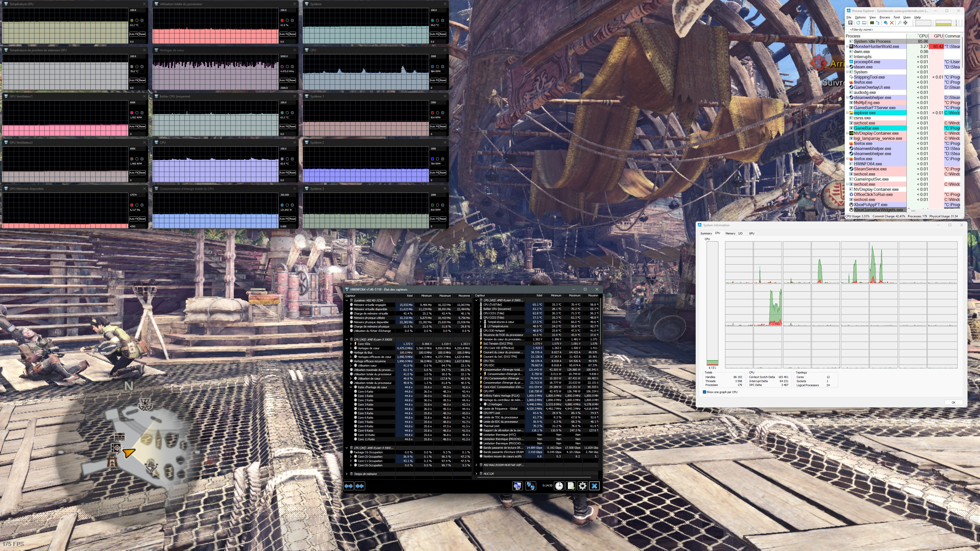Viewport: 980px width, 551px height.
Task: Click the yellow color dot on Température GPU graph
Action: point(132,20)
